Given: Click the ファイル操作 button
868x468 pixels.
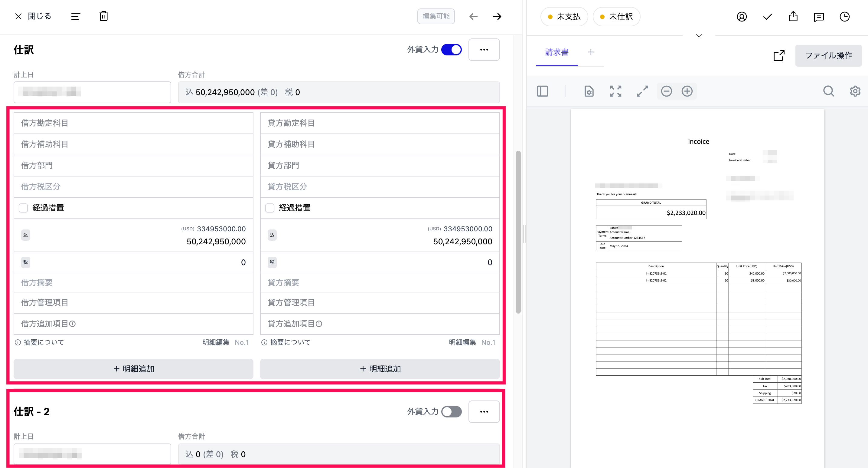Looking at the screenshot, I should pos(828,56).
